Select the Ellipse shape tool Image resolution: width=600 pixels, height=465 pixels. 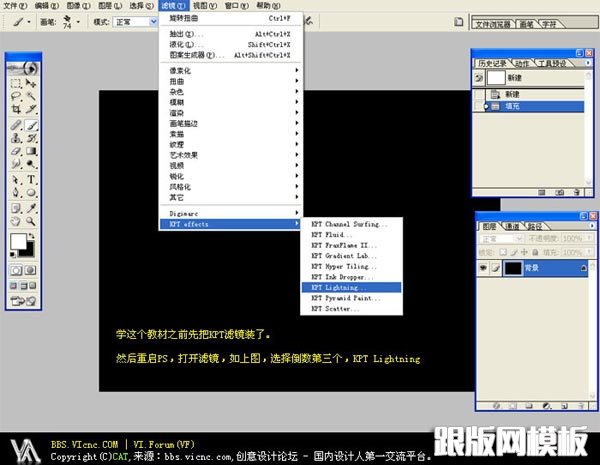click(x=31, y=193)
